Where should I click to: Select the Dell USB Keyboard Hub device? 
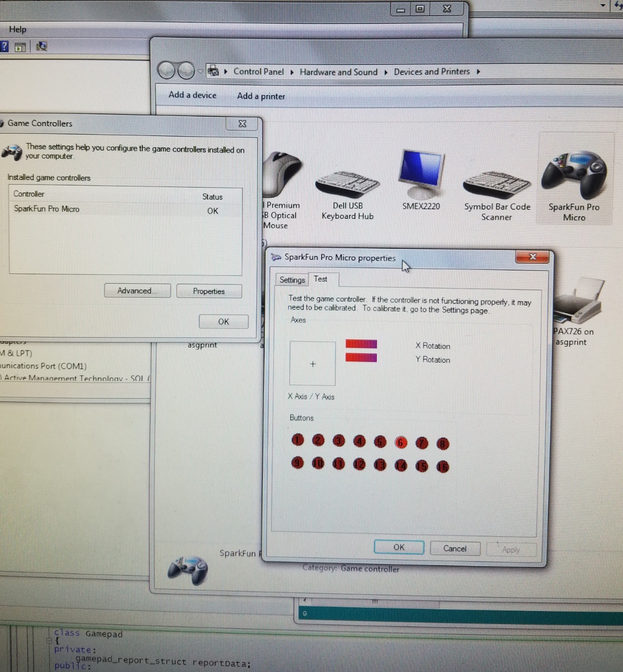347,194
